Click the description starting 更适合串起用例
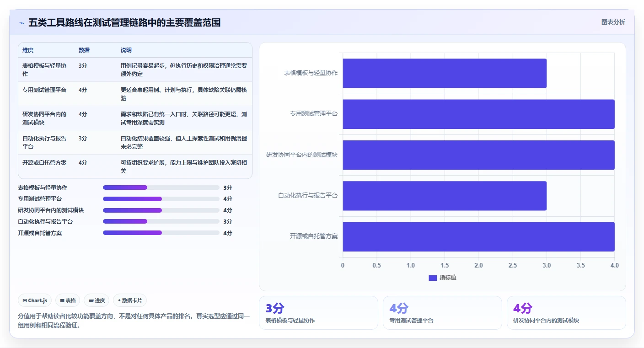The width and height of the screenshot is (644, 348). click(184, 94)
